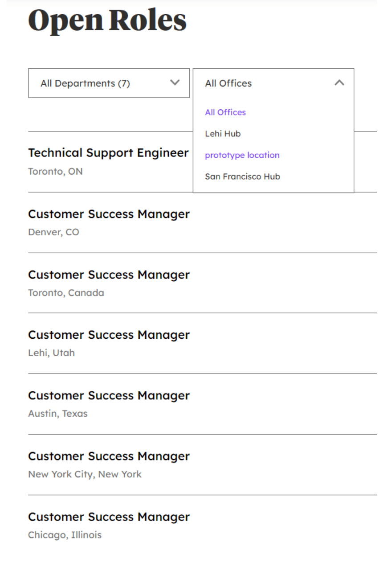392x575 pixels.
Task: Open Customer Success Manager role in Lehi, Utah
Action: click(109, 335)
